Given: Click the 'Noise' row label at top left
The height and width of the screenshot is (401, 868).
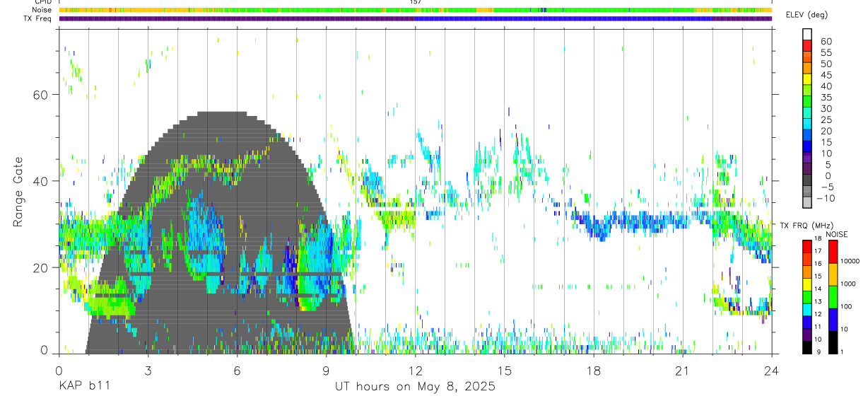Looking at the screenshot, I should [x=42, y=10].
